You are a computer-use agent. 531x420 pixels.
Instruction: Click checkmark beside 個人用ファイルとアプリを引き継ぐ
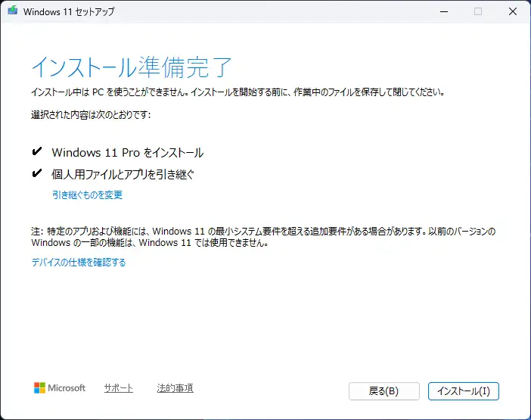pos(37,174)
